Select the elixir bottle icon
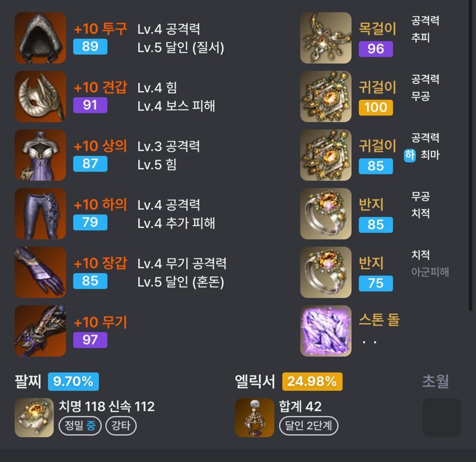 coord(255,418)
